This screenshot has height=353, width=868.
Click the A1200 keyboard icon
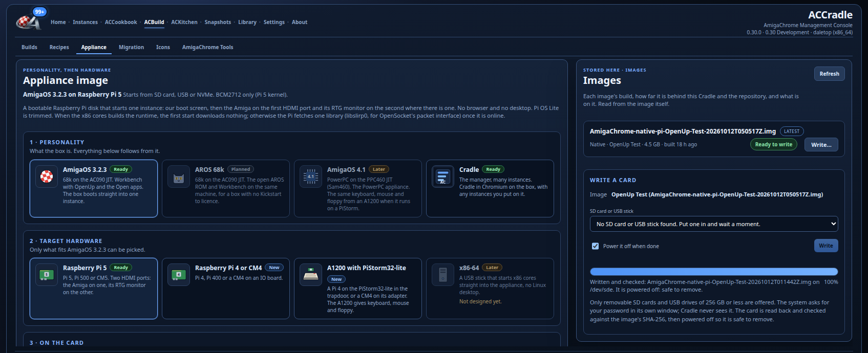pos(311,275)
